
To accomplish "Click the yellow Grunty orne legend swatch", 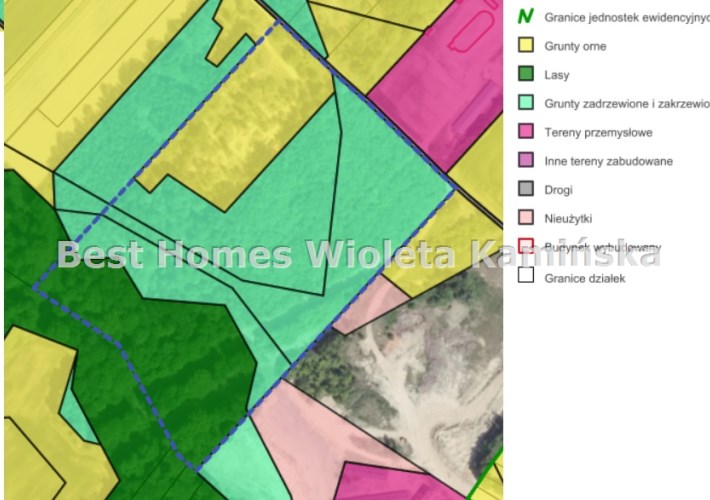I will tap(526, 45).
